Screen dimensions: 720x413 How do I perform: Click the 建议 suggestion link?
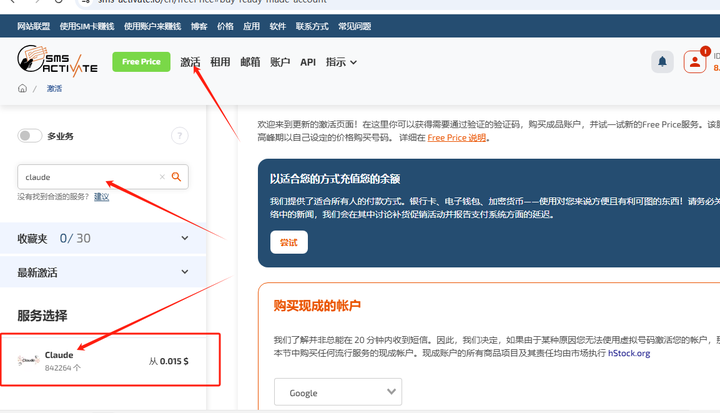pos(101,197)
